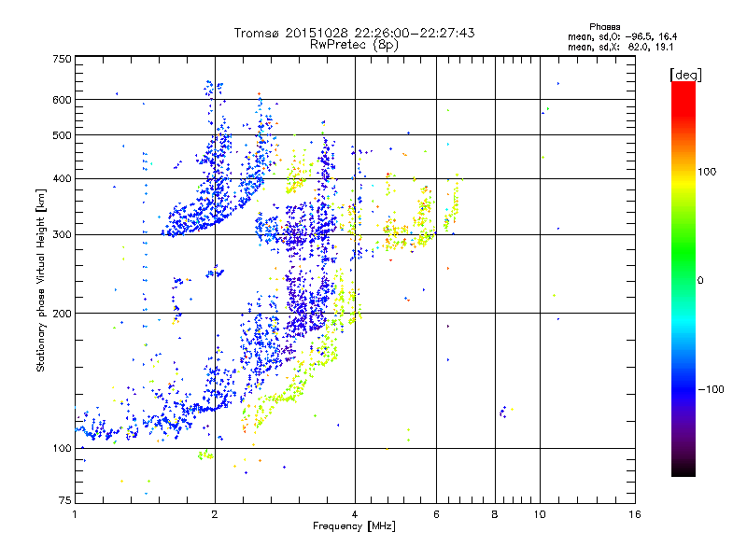Click the height axis tick "200"
Viewport: 747px width, 560px height.
(62, 314)
